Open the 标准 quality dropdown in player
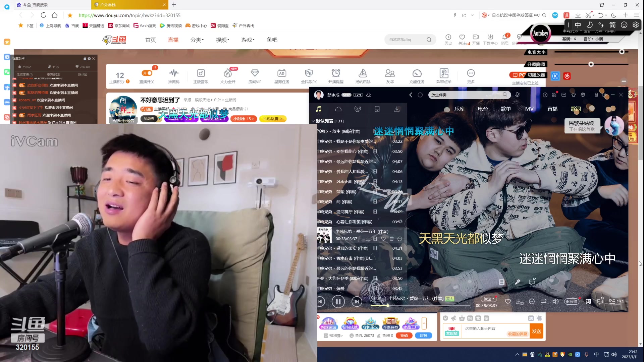The width and height of the screenshot is (644, 362). point(379,298)
